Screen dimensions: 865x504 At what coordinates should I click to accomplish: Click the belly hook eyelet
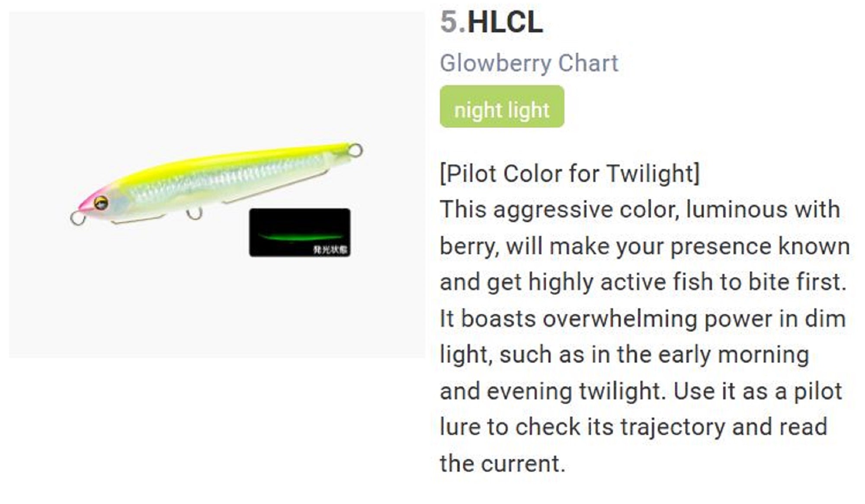coord(194,213)
